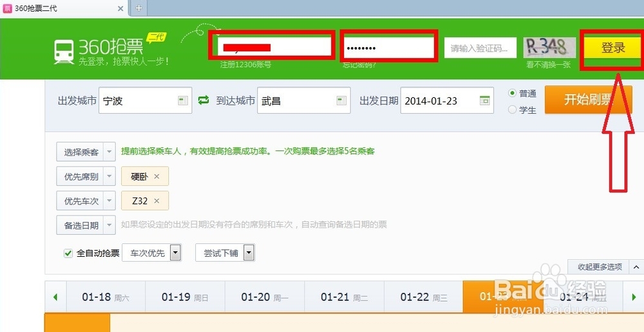Screen dimensions: 644x332
Task: Toggle 全自动抢票 checkbox
Action: click(68, 254)
